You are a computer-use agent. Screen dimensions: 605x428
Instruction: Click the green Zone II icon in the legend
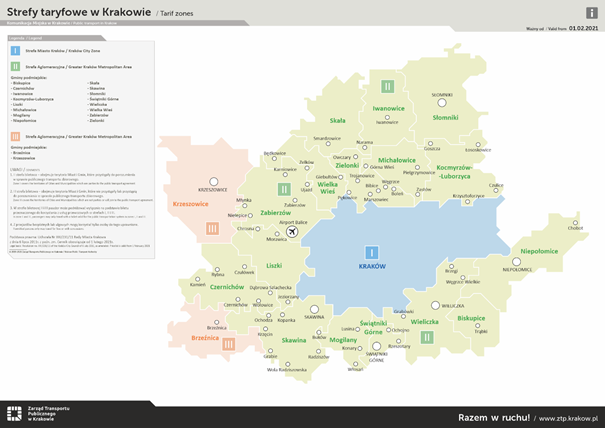coord(15,67)
